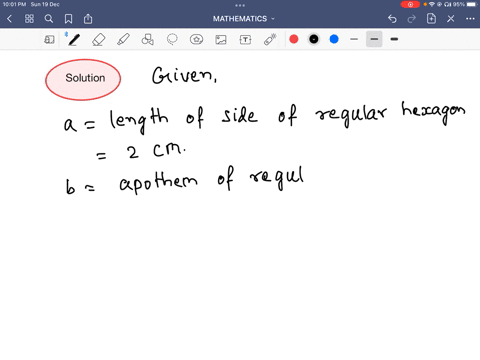
Task: Tap the three-dot multitasking handle
Action: coord(240,5)
